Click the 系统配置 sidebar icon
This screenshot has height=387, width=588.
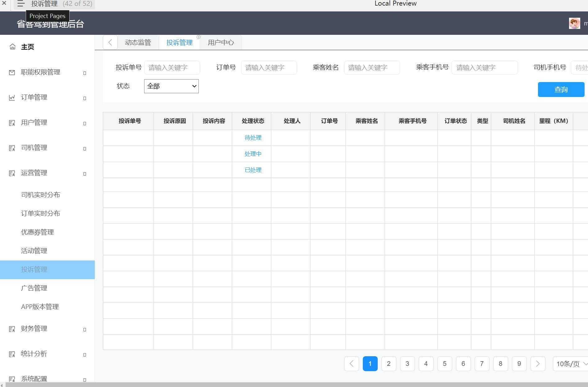tap(12, 379)
